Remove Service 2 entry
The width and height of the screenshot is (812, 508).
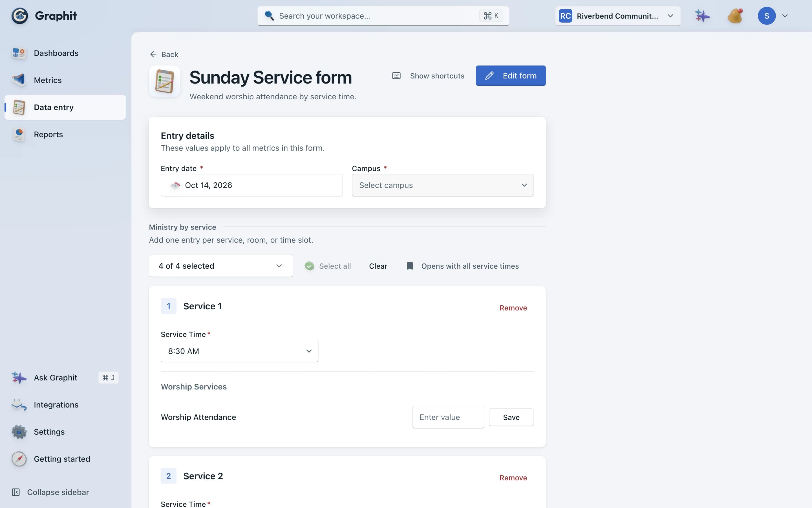pos(513,478)
